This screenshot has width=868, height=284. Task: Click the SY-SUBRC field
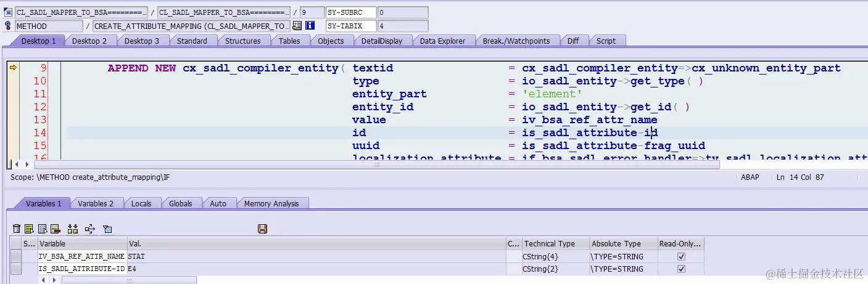(351, 12)
